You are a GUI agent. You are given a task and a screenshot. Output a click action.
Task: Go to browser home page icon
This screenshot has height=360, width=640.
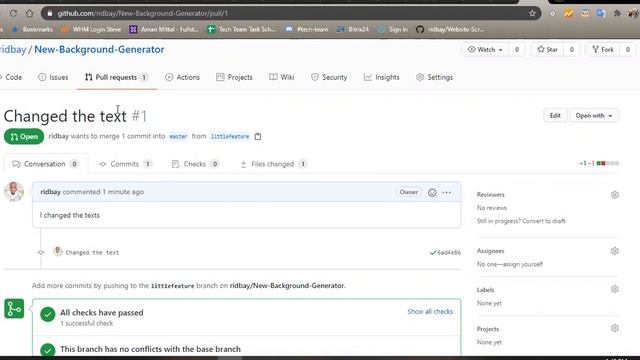(x=29, y=13)
